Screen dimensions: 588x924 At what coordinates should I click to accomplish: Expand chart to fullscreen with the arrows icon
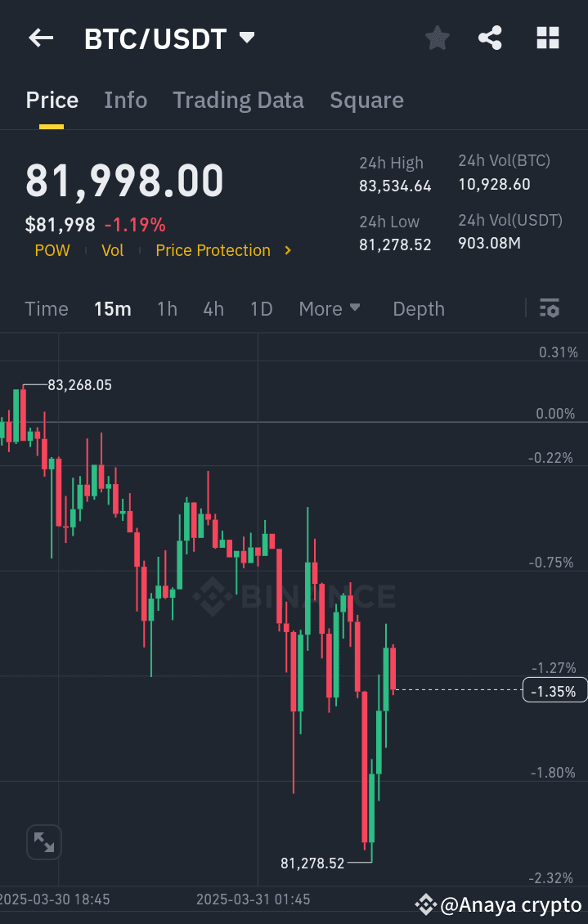[43, 841]
